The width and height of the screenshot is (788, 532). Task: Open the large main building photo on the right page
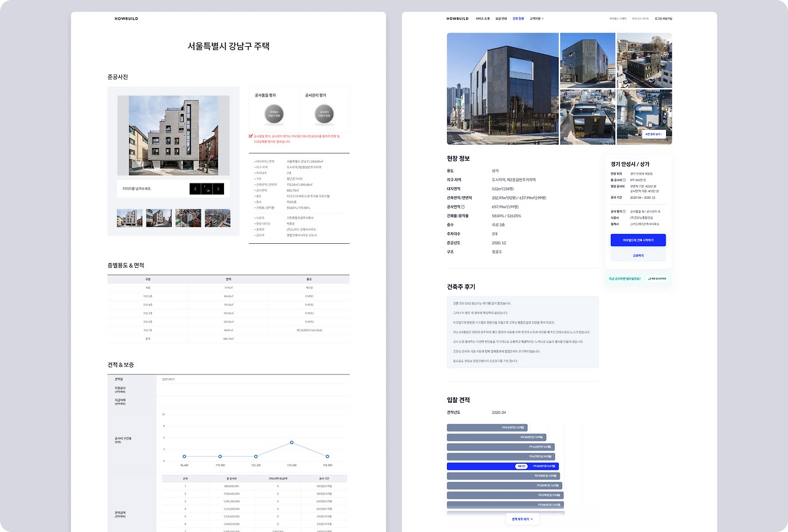(x=503, y=89)
